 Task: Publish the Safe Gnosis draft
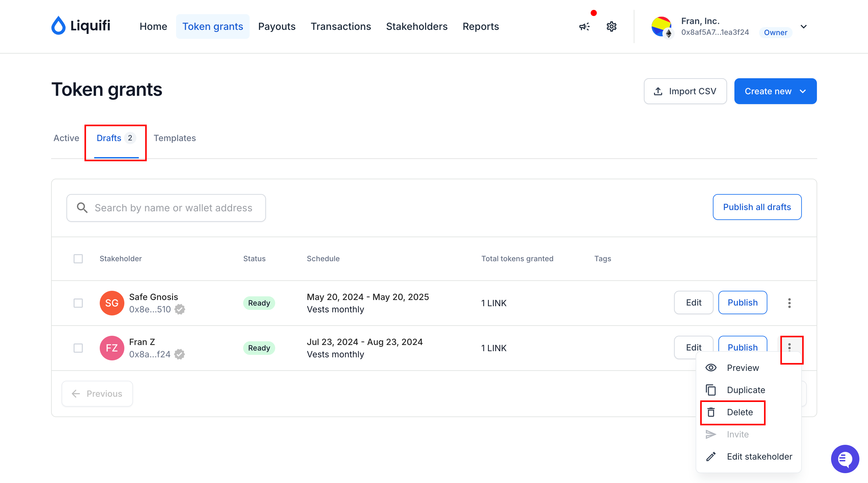click(742, 302)
